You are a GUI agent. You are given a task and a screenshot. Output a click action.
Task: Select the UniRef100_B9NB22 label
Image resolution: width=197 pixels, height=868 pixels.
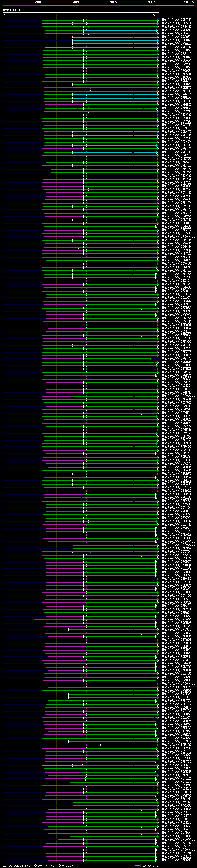pyautogui.click(x=177, y=81)
